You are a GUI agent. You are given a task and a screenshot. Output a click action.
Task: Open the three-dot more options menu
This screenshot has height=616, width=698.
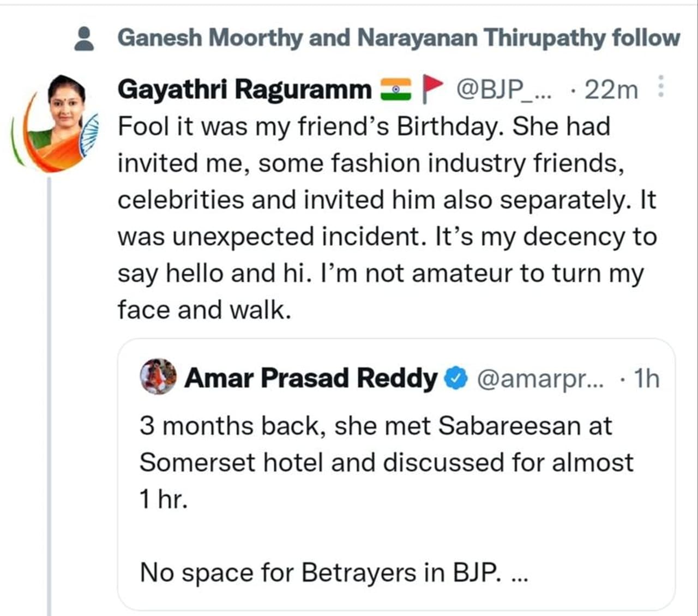[x=660, y=87]
